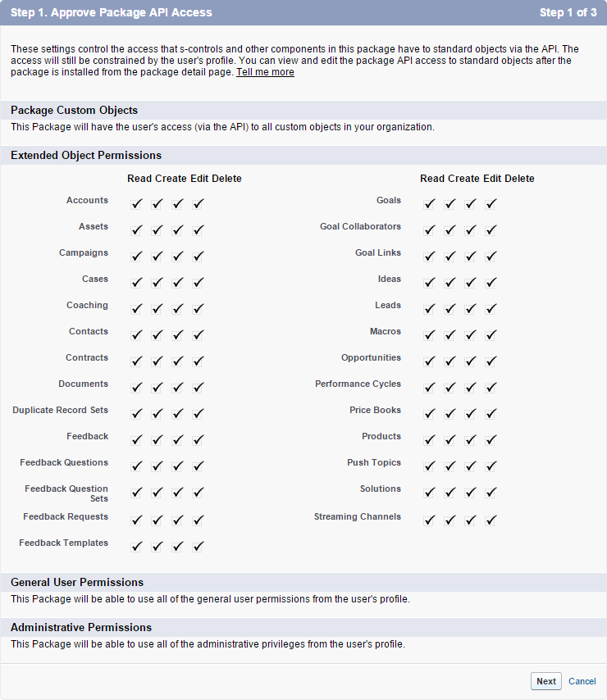Toggle Feedback Templates Edit checkbox

tap(178, 547)
